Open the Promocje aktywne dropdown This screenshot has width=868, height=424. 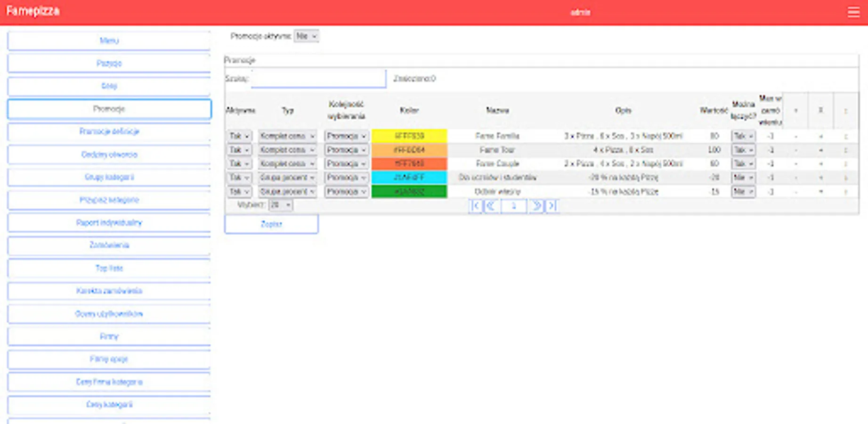(306, 36)
